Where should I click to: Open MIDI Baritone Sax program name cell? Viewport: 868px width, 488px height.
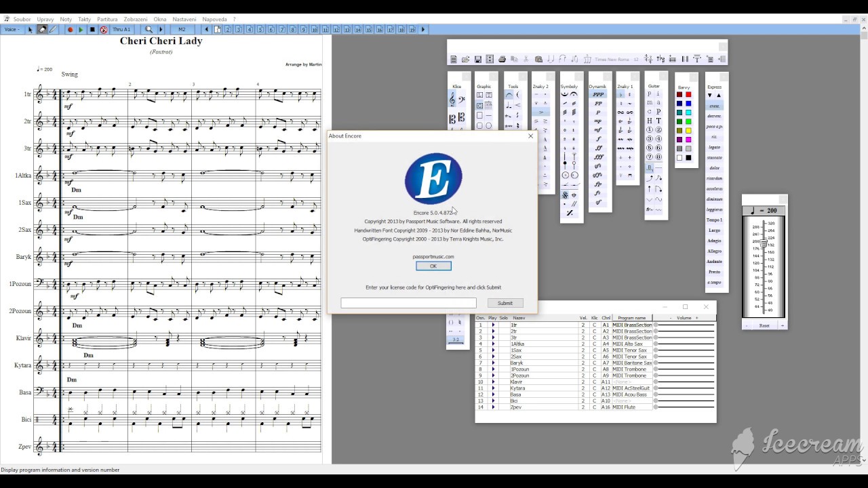[632, 363]
